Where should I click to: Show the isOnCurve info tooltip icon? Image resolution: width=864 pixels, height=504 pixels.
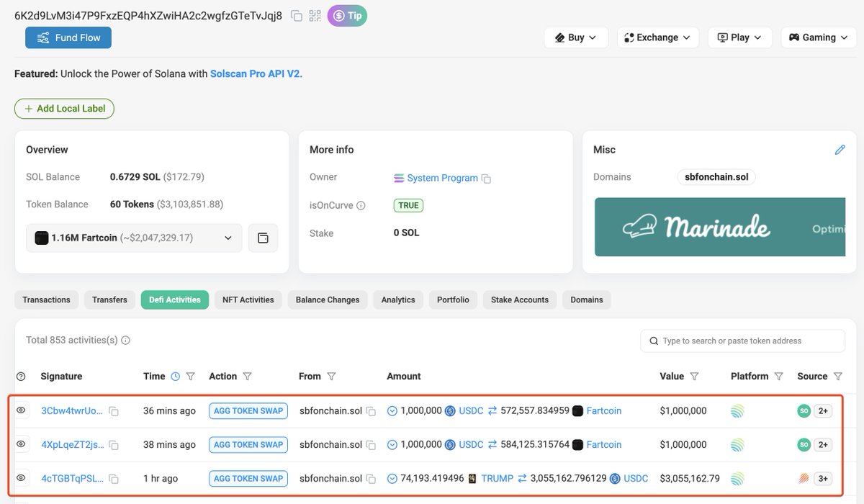click(x=361, y=205)
